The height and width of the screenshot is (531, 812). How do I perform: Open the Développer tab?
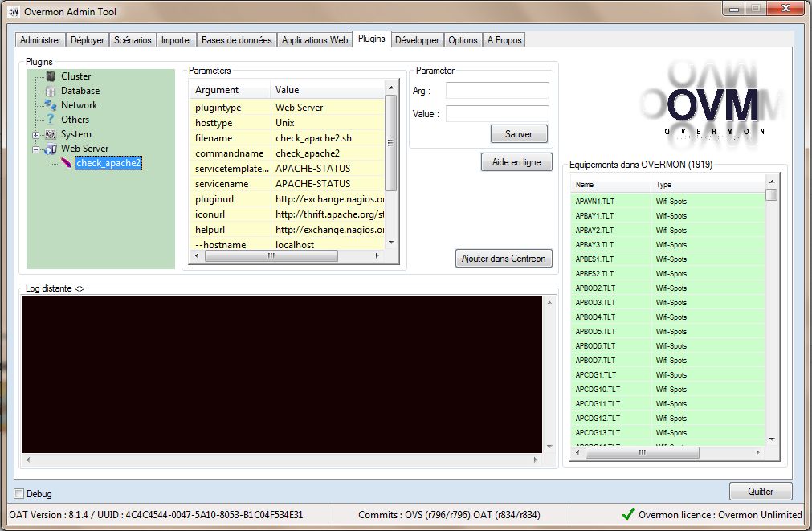(x=418, y=40)
